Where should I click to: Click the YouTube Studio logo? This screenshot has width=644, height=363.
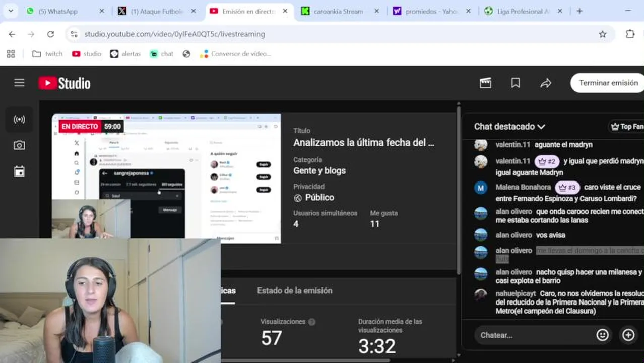click(x=65, y=83)
